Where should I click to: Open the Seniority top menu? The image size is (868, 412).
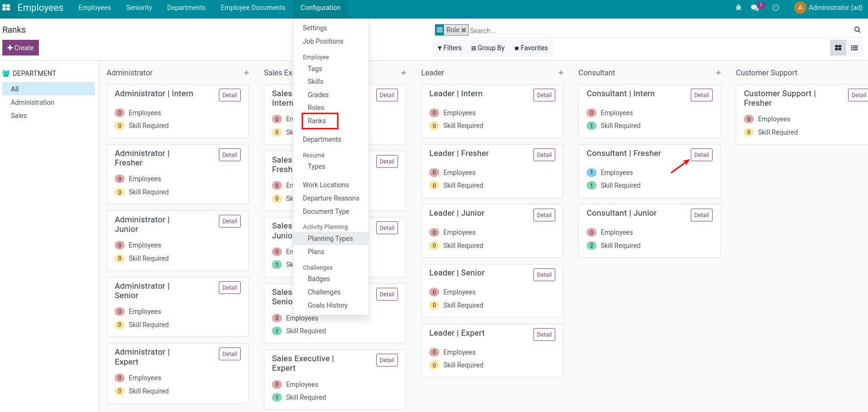(139, 8)
